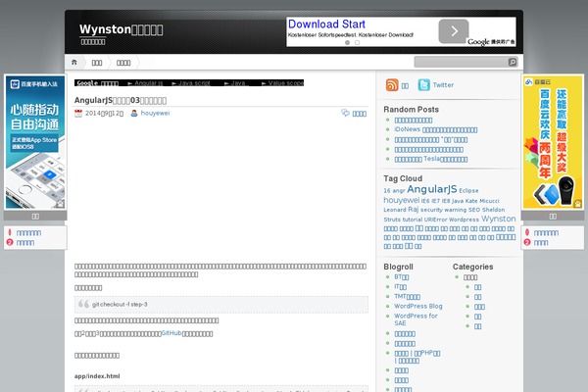Click the home icon in navigation bar
The height and width of the screenshot is (392, 588).
point(74,63)
